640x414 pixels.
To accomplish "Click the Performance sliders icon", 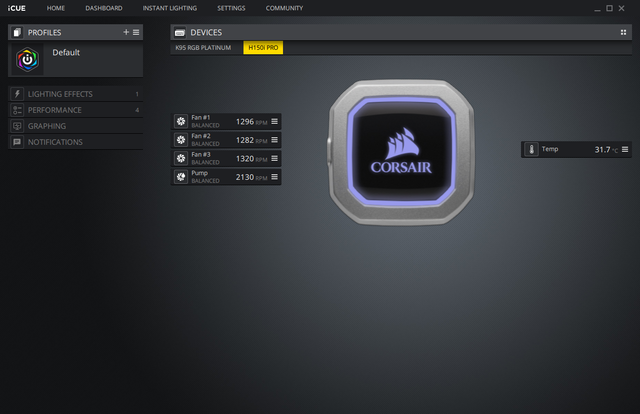I will pyautogui.click(x=17, y=110).
